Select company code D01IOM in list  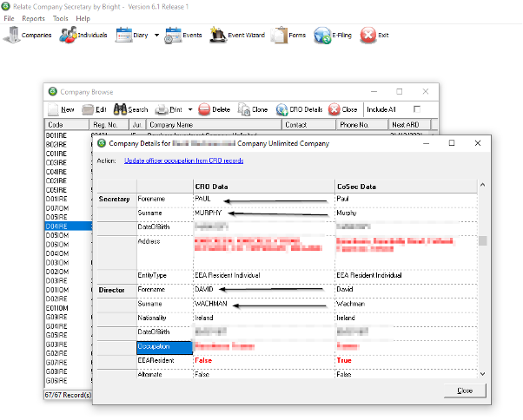[57, 290]
